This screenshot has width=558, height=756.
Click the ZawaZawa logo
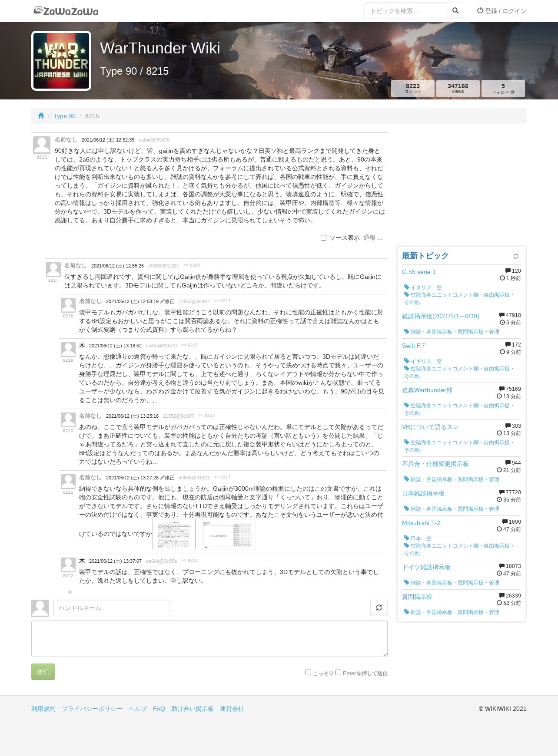point(66,11)
